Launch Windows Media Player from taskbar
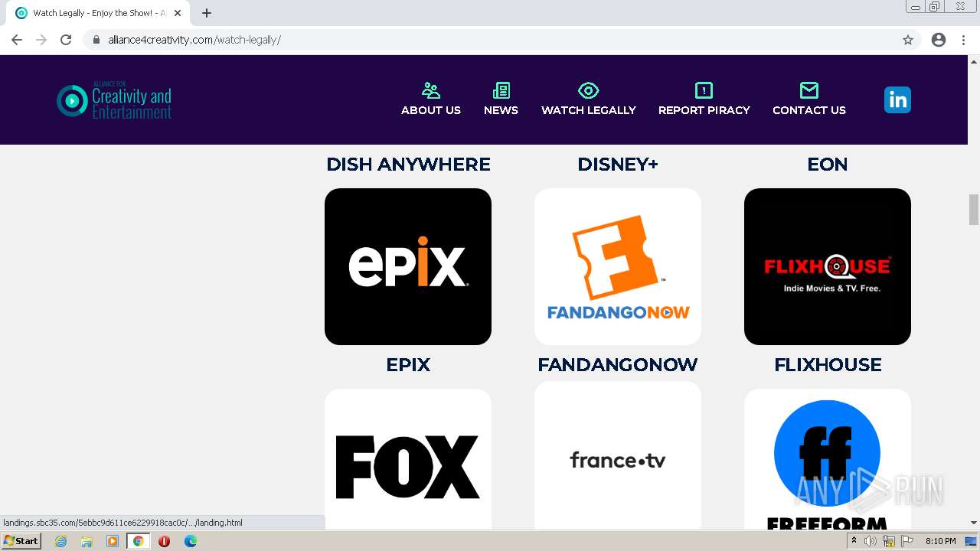Image resolution: width=980 pixels, height=551 pixels. 113,541
